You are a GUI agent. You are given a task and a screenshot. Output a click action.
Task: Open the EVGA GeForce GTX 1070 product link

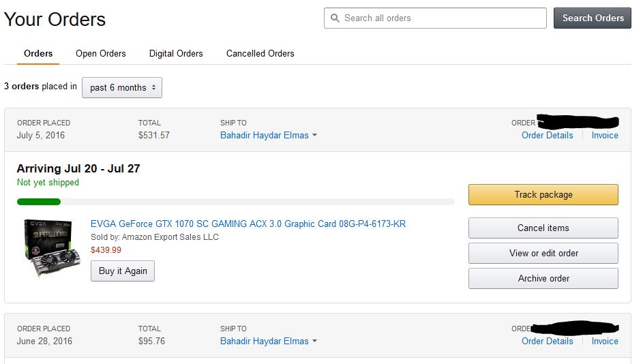coord(248,224)
